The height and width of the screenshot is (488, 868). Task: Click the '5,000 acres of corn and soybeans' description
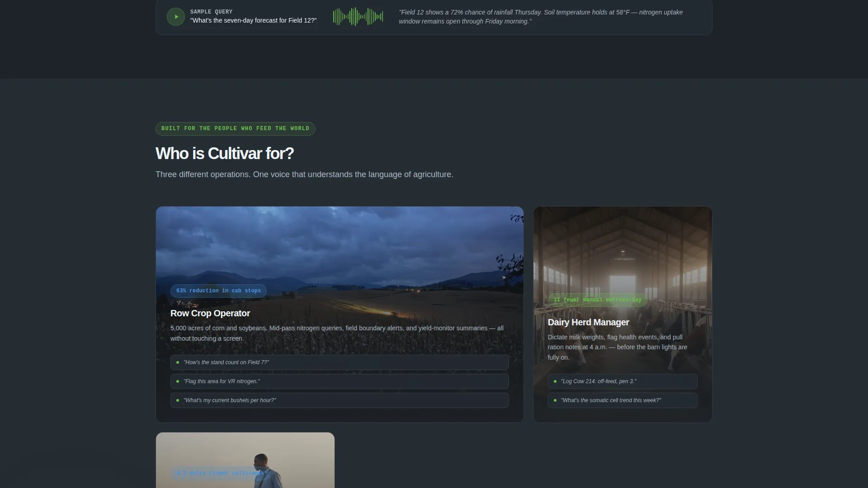[x=337, y=333]
